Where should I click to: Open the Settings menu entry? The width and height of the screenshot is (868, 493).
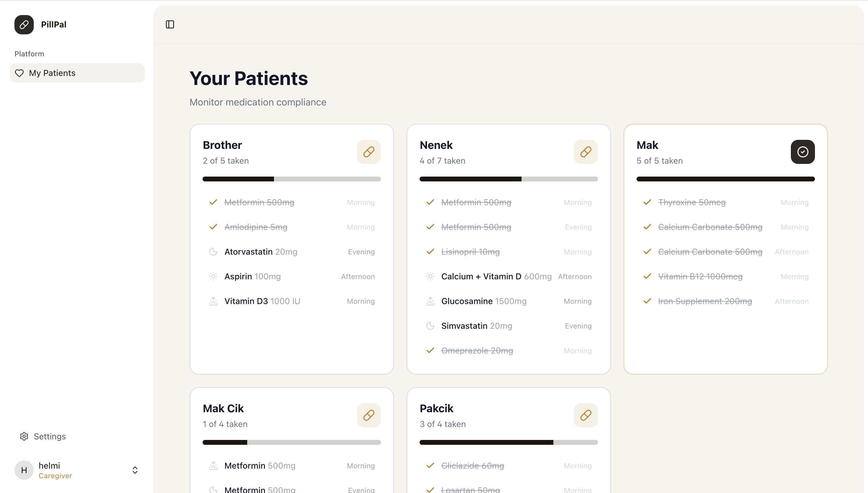point(50,436)
